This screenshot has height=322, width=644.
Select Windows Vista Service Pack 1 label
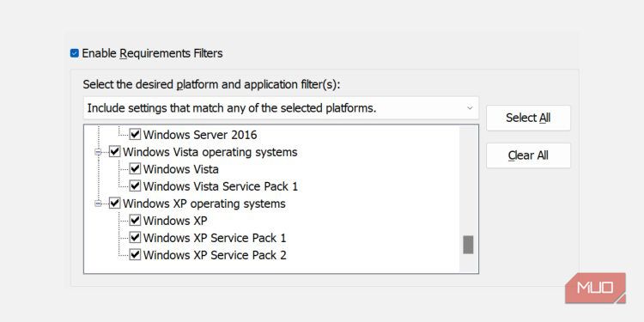click(x=221, y=186)
